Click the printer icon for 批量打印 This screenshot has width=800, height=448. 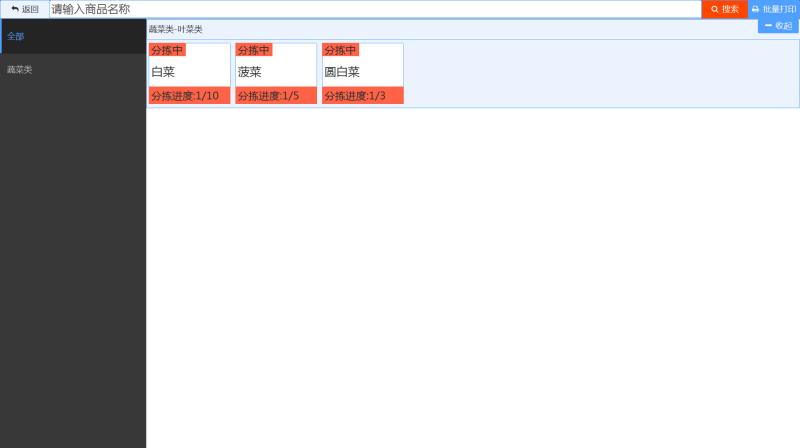(x=756, y=9)
